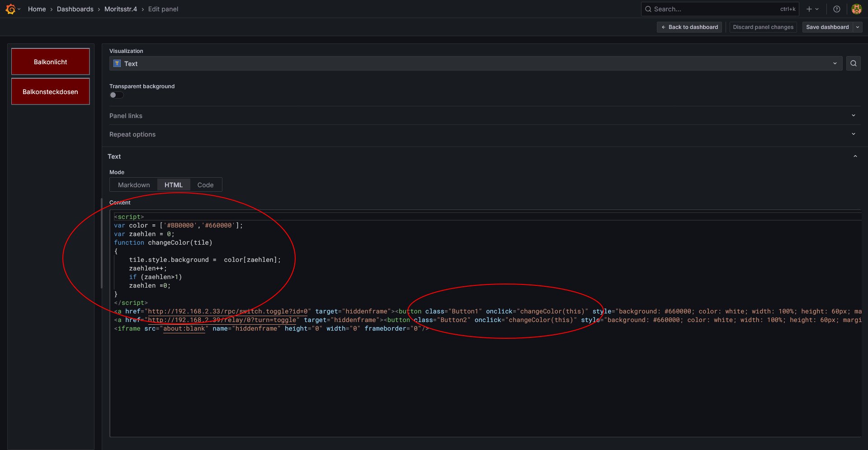Click visualization search magnifier icon
The image size is (868, 450).
click(x=853, y=63)
